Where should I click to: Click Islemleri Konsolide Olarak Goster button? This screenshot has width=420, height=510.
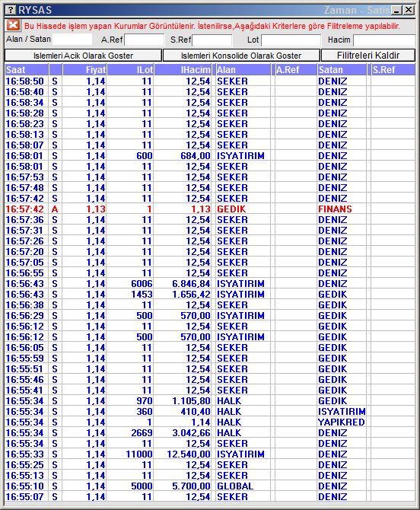click(241, 56)
